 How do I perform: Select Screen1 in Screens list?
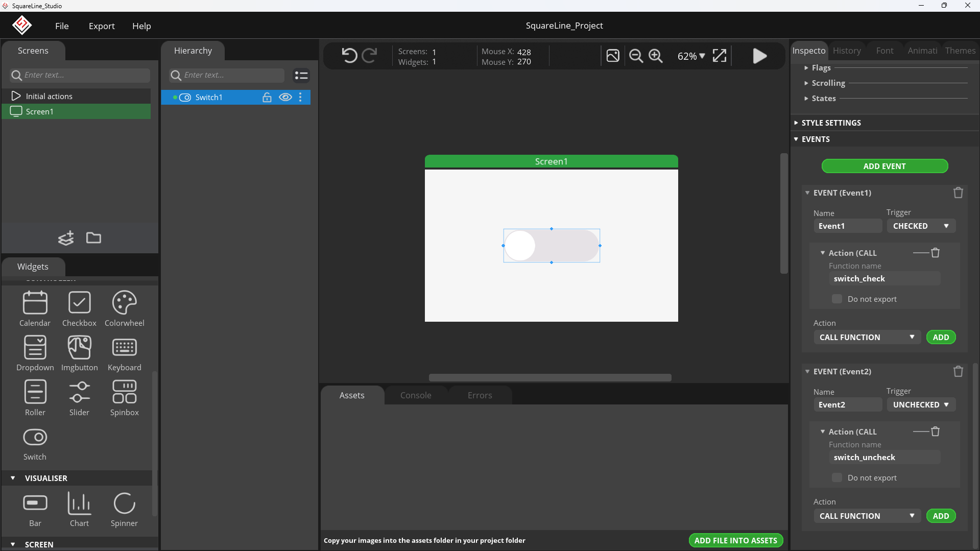click(x=77, y=111)
